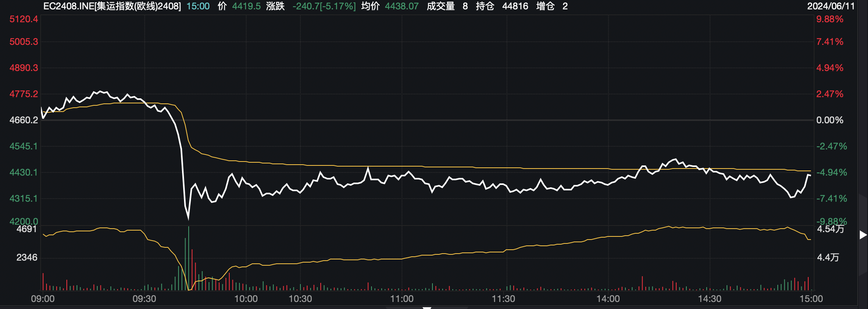This screenshot has height=309, width=868.
Task: Click the 4691 volume axis label
Action: pos(27,229)
